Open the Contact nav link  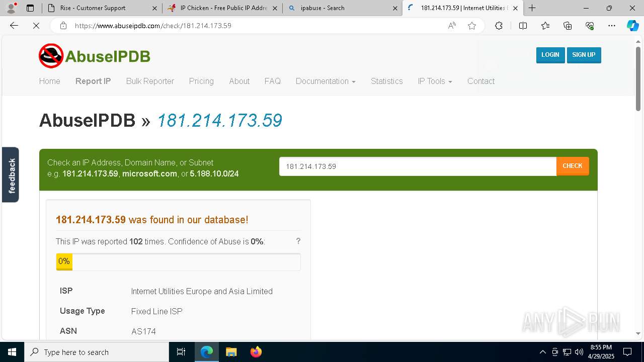481,81
